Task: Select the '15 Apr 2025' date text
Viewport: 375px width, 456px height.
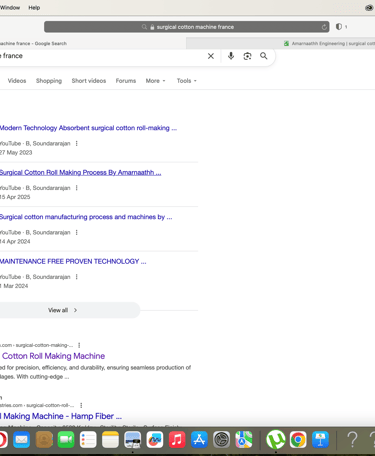Action: click(x=15, y=197)
